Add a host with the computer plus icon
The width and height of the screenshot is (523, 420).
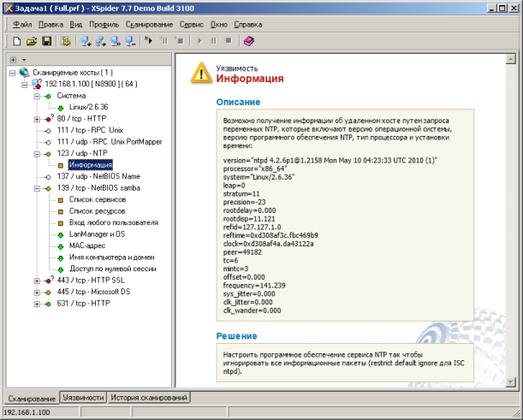click(x=86, y=41)
